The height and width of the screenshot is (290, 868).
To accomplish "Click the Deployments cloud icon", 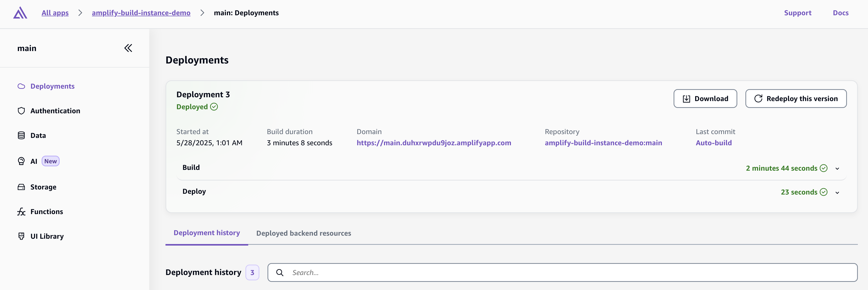I will [21, 86].
